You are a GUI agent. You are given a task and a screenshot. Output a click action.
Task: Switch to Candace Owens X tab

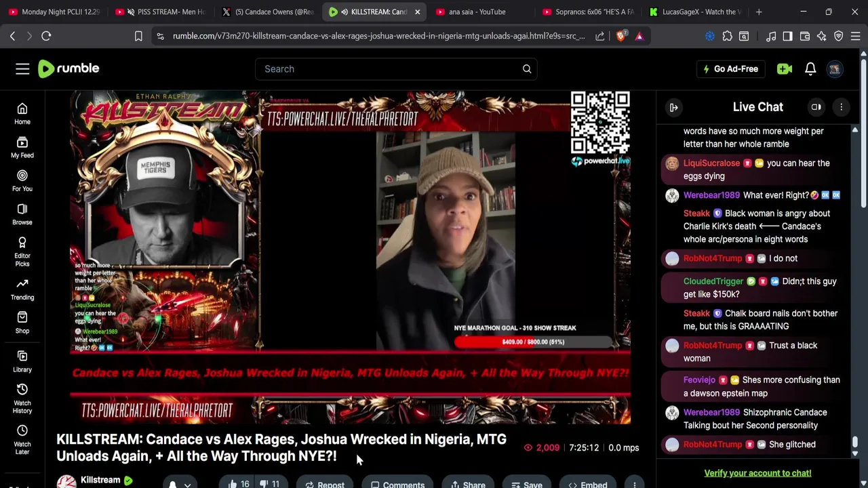pyautogui.click(x=268, y=12)
